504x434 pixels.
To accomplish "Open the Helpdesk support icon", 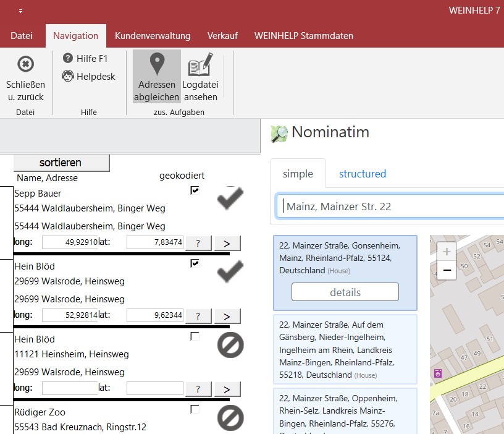I will [x=68, y=77].
